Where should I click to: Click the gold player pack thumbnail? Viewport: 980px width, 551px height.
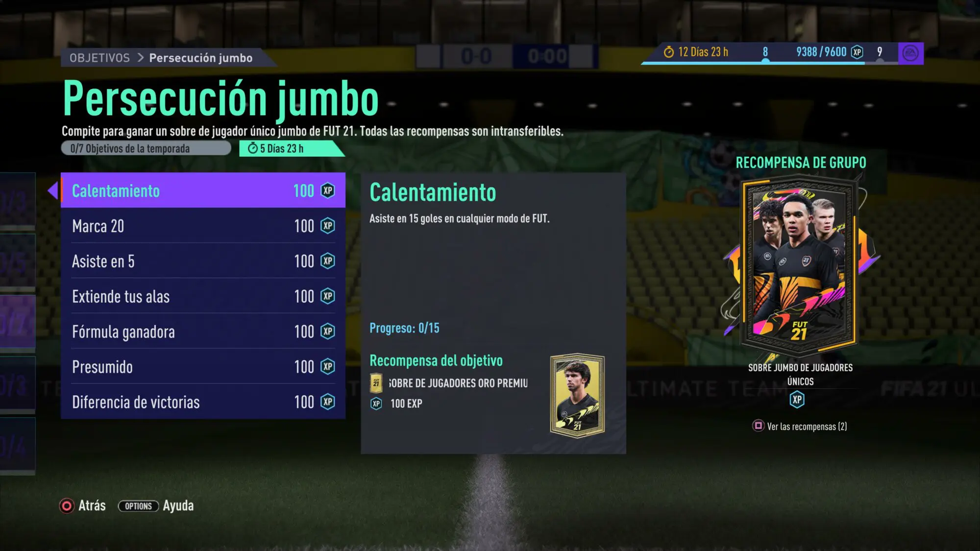[577, 395]
